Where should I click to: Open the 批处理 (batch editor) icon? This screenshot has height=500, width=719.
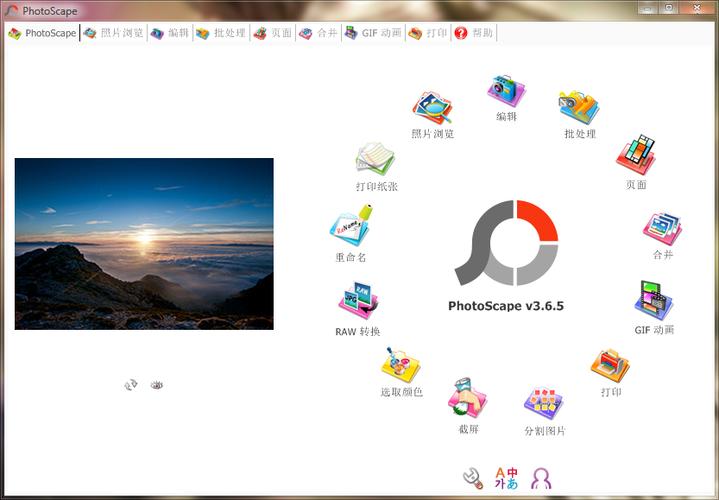pos(579,108)
